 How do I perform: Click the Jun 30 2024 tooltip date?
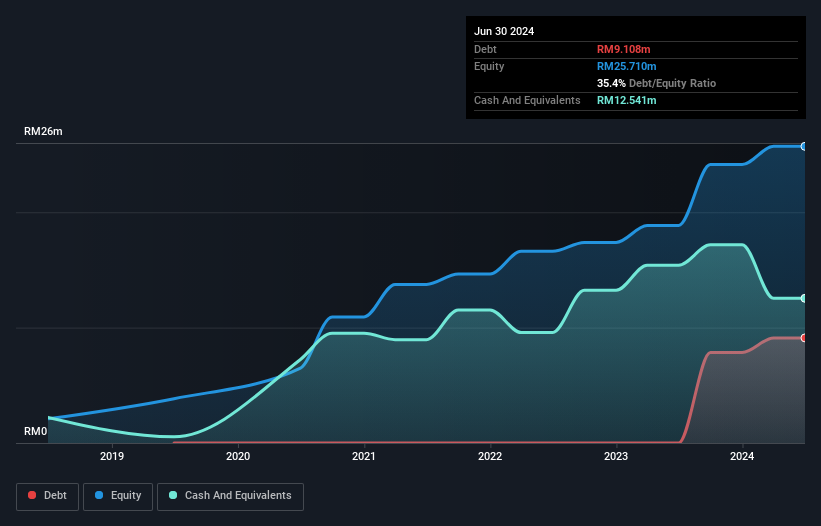504,31
